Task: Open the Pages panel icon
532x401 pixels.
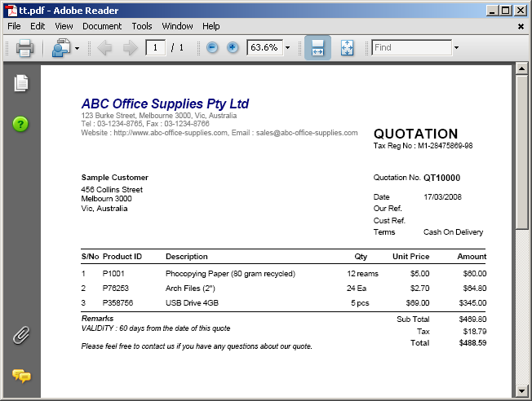Action: click(x=21, y=83)
